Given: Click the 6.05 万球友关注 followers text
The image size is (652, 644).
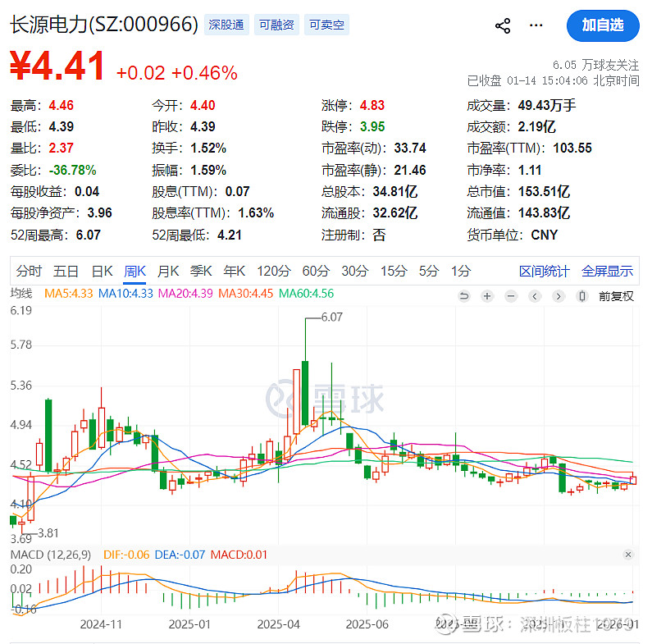Looking at the screenshot, I should coord(595,65).
